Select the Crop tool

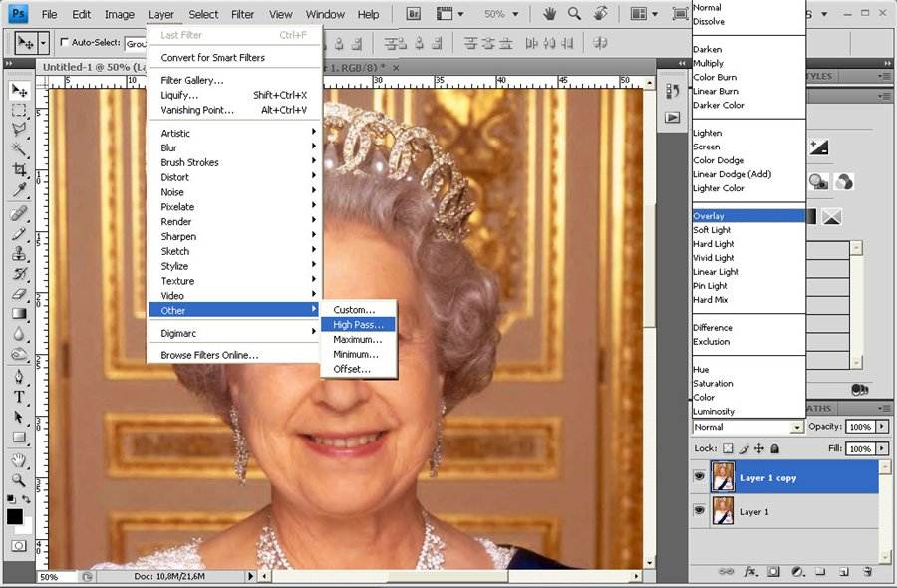tap(19, 169)
